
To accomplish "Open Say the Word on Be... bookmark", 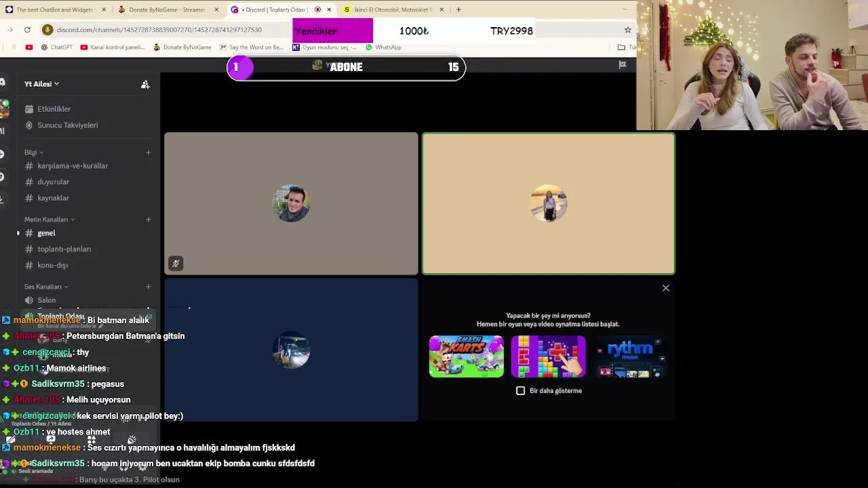I will point(251,47).
